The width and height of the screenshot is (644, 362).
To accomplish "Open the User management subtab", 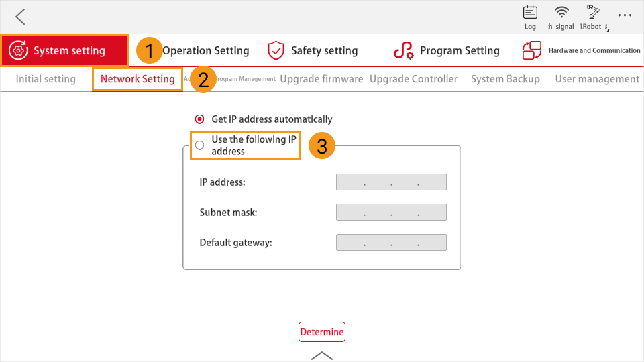I will (597, 79).
